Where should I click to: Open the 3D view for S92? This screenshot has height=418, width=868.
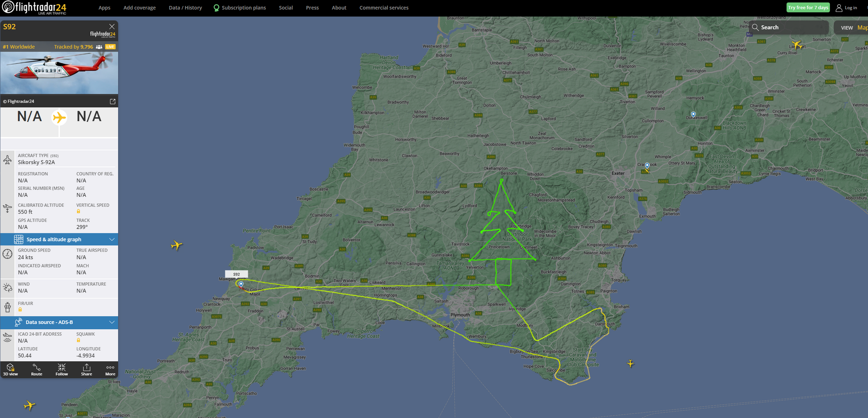click(11, 369)
